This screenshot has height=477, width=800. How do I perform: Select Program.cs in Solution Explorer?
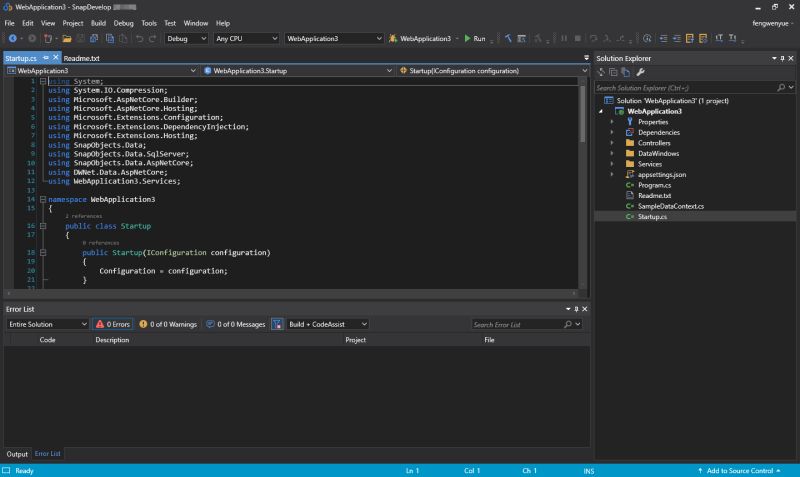[654, 185]
